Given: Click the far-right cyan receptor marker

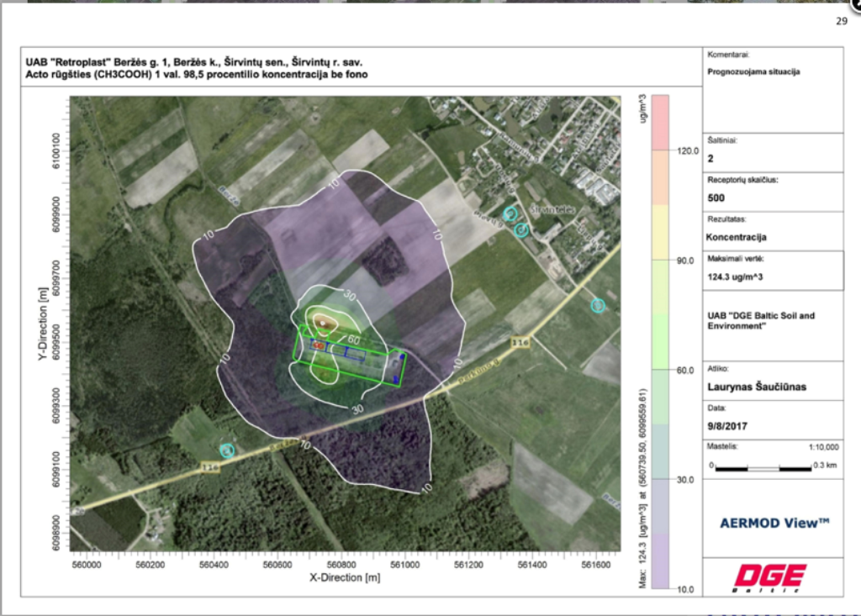Looking at the screenshot, I should pyautogui.click(x=598, y=305).
